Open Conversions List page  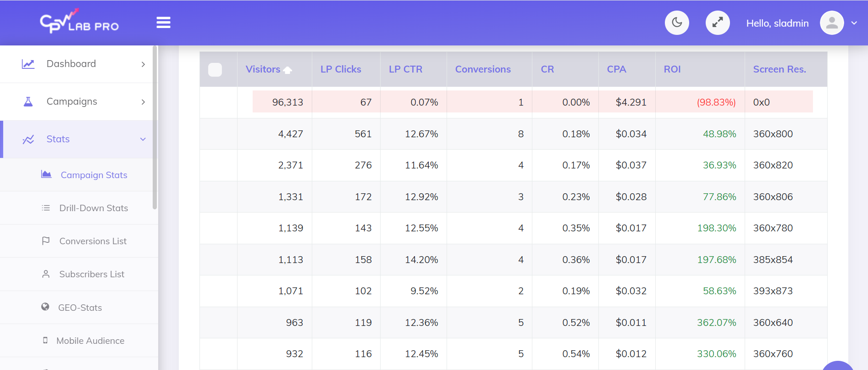click(x=93, y=241)
